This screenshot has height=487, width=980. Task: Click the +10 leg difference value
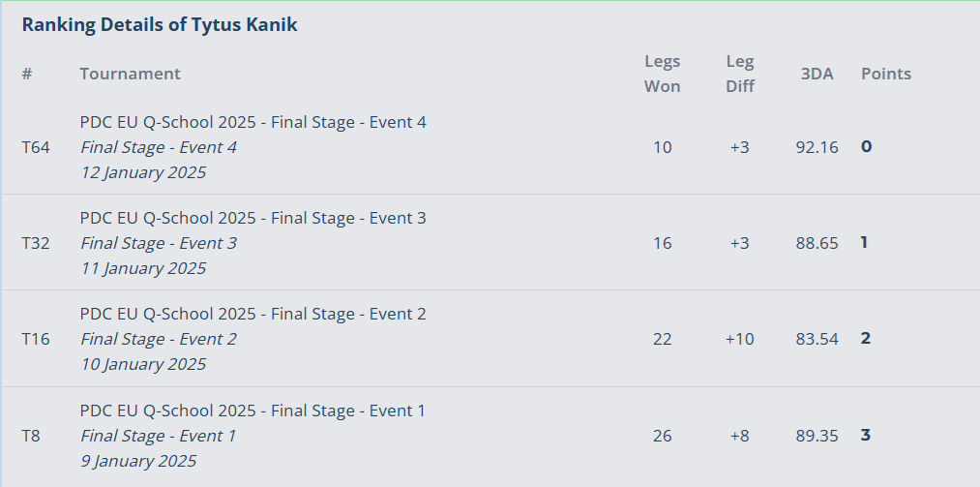pyautogui.click(x=740, y=339)
